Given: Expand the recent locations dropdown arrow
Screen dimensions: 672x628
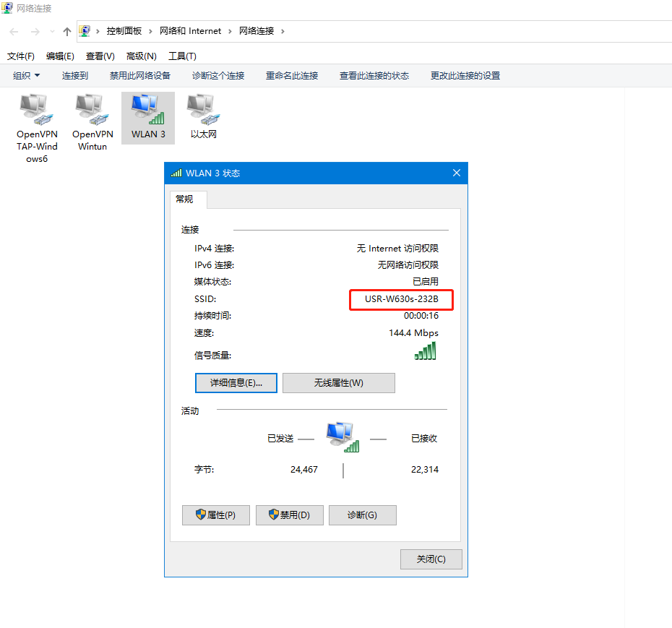Looking at the screenshot, I should [52, 31].
